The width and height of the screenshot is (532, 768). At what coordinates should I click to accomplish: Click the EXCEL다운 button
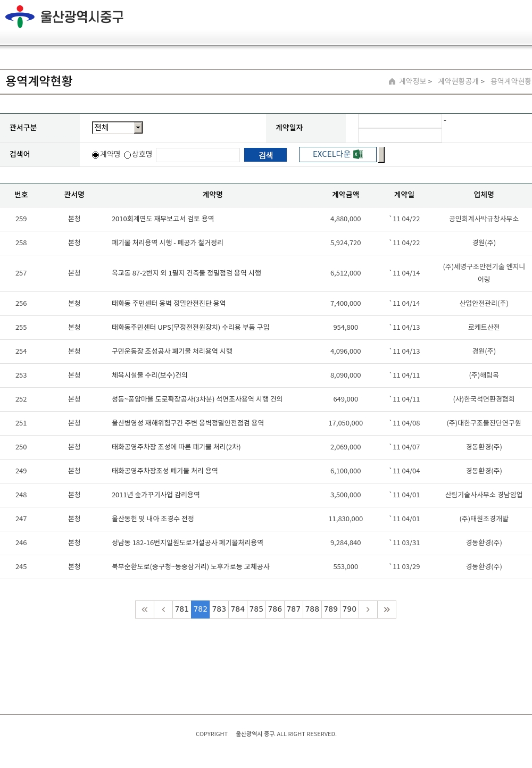(x=331, y=154)
